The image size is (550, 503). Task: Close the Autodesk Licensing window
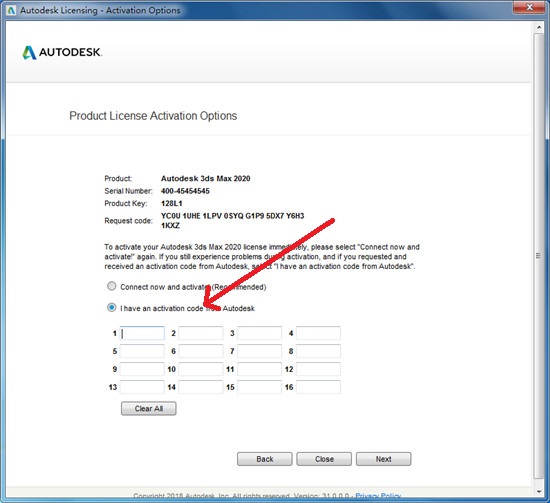(529, 7)
